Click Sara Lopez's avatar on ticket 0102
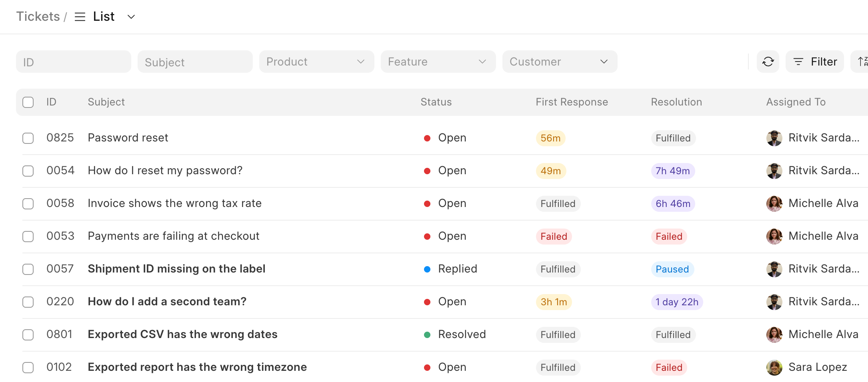 tap(774, 368)
